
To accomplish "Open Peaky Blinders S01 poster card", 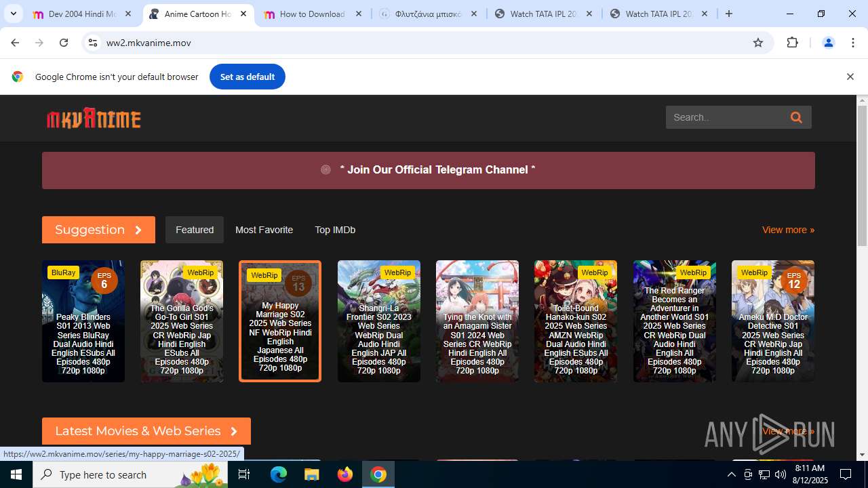I will [x=83, y=321].
